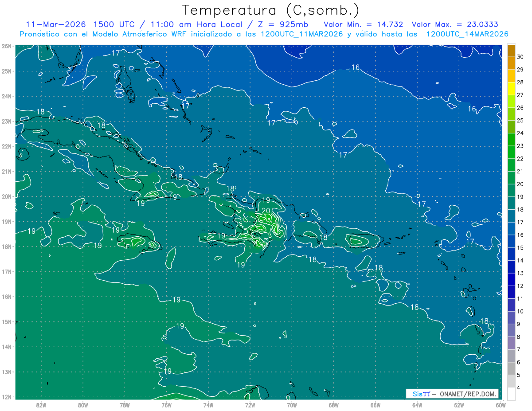Choose the white swatch below 4
The image size is (532, 411).
point(511,394)
